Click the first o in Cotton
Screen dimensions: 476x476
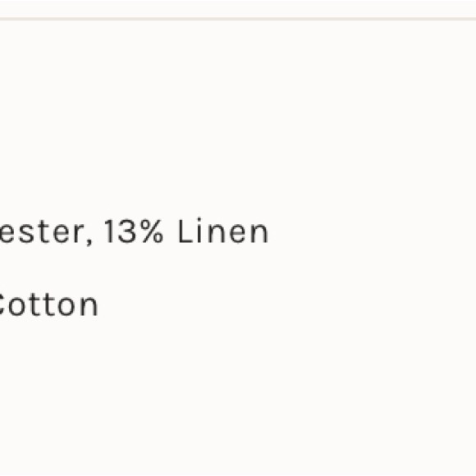tap(19, 308)
